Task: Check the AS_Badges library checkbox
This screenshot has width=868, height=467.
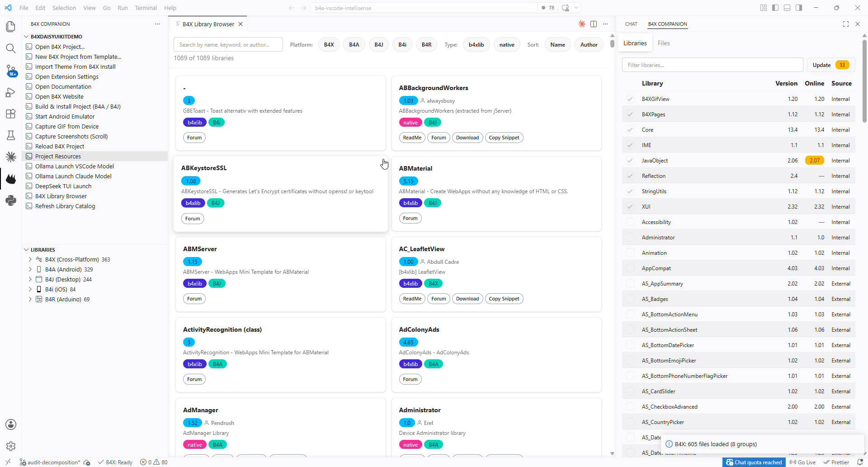Action: (630, 299)
